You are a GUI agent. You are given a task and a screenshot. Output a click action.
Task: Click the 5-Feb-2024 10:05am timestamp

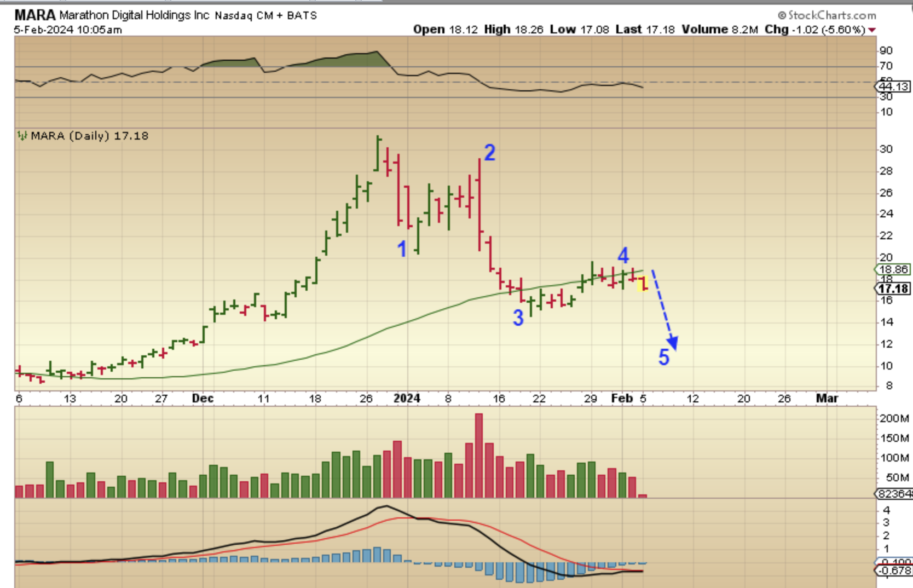(x=68, y=30)
